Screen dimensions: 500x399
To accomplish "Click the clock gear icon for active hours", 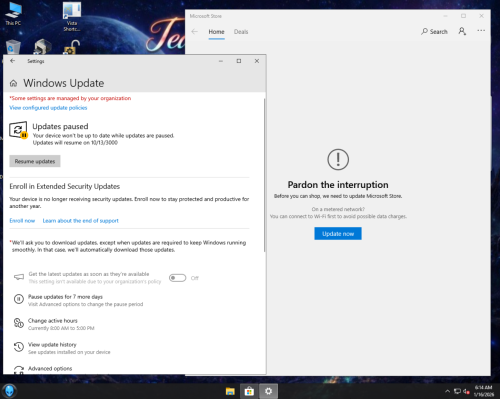I will point(19,323).
